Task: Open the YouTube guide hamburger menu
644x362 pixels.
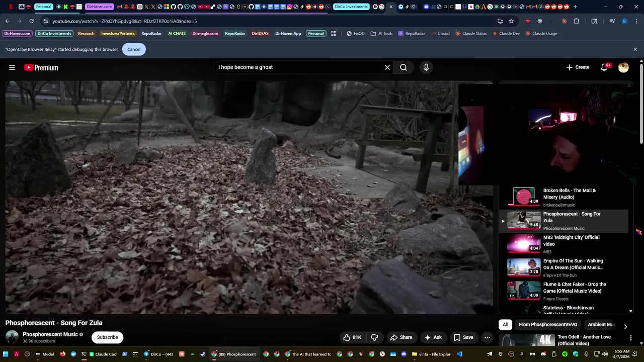Action: click(x=12, y=67)
